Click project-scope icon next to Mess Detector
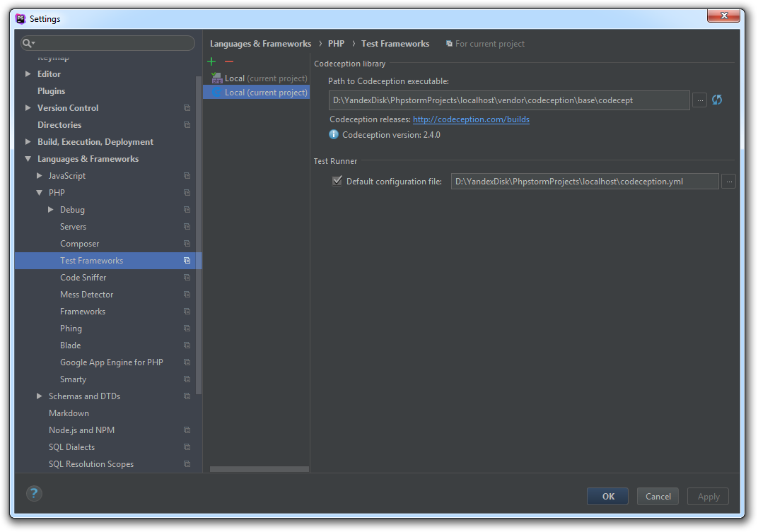This screenshot has height=532, width=758. (187, 295)
